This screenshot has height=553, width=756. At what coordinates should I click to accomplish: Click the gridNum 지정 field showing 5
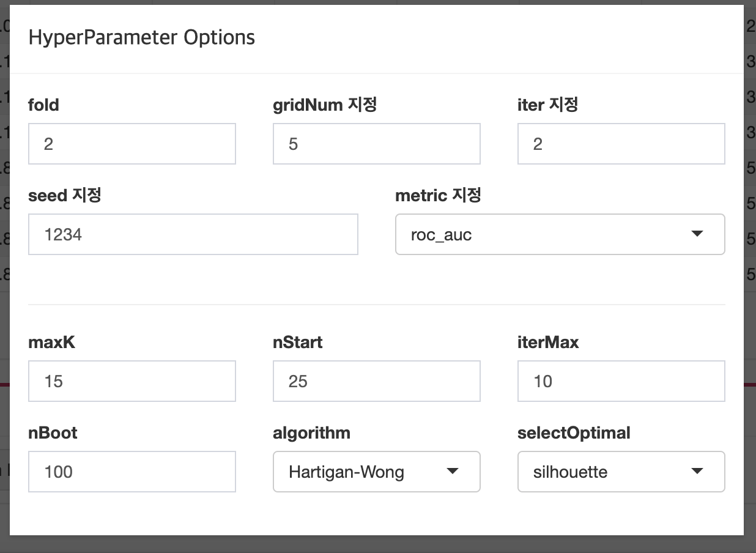[376, 143]
